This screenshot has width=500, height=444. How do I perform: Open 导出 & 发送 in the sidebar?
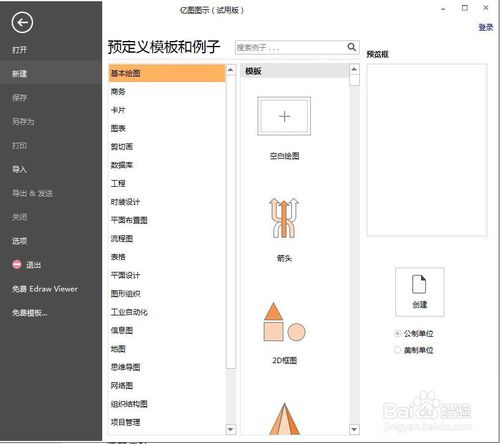coord(32,193)
